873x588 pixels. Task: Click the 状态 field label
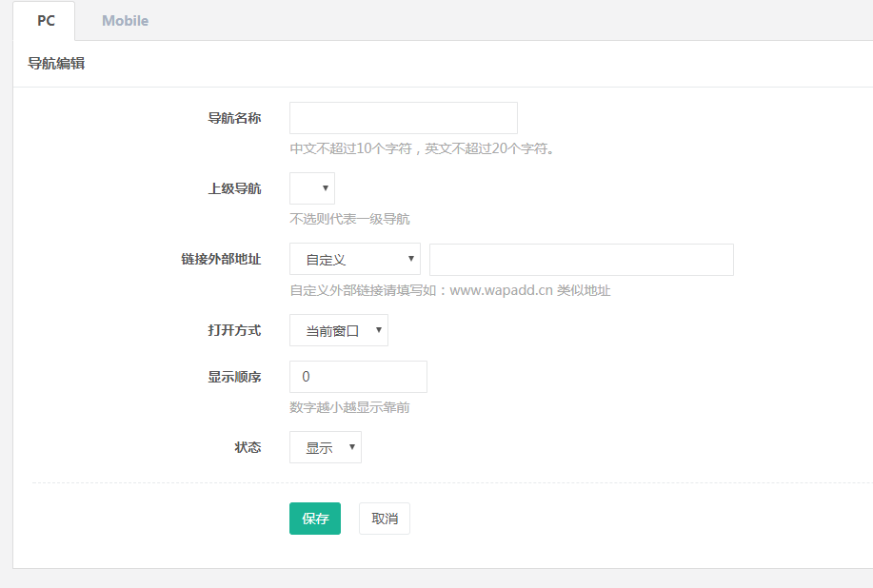click(248, 447)
